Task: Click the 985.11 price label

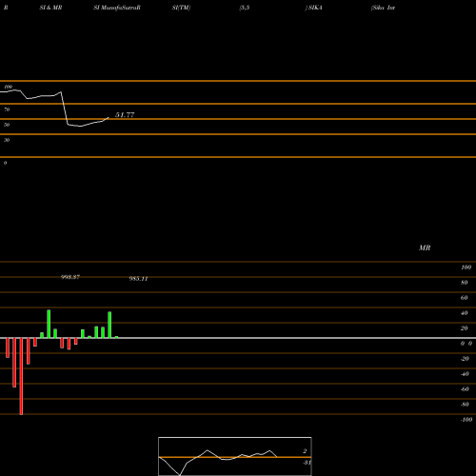Action: tap(138, 279)
